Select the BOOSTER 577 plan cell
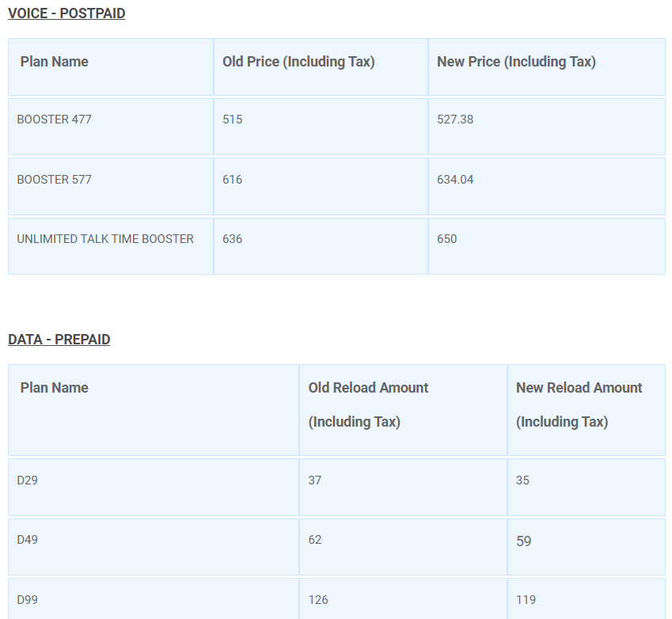The width and height of the screenshot is (672, 619). (x=111, y=187)
